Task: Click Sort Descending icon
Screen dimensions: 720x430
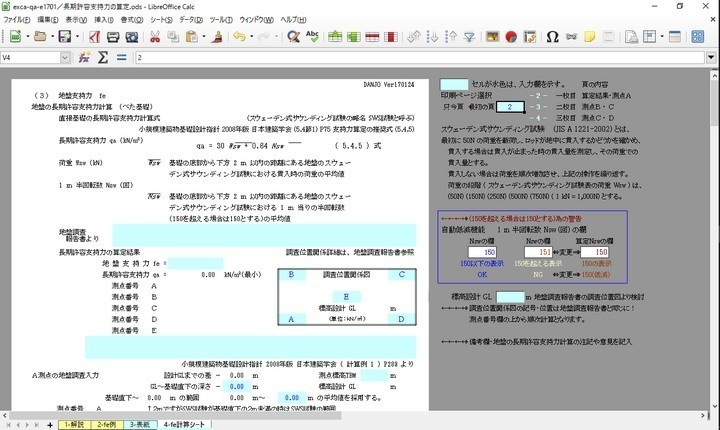Action: 450,37
